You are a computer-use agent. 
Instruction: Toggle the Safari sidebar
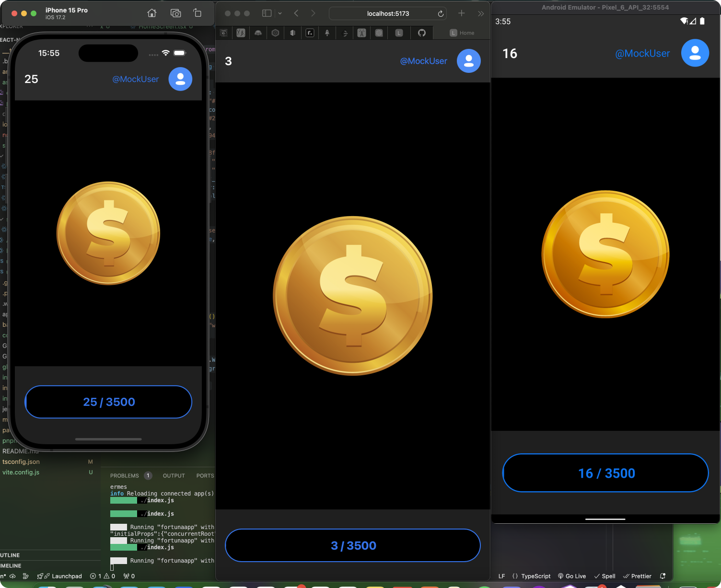pyautogui.click(x=267, y=13)
